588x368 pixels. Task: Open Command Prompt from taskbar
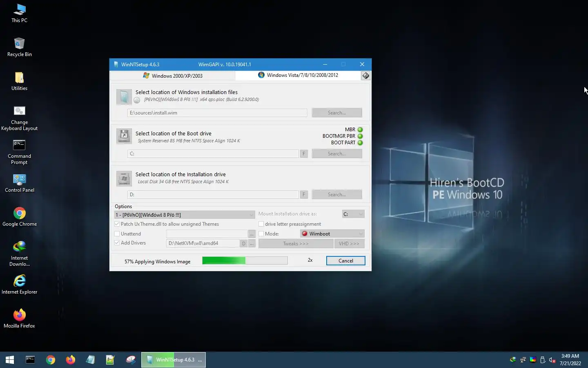(30, 360)
